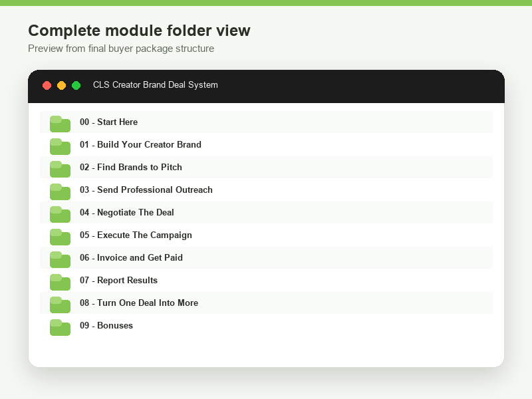Select the 05 - Execute The Campaign folder icon

60,237
